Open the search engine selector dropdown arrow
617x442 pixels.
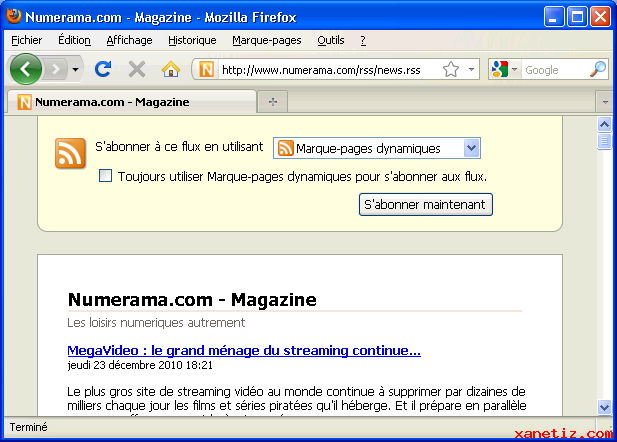514,70
